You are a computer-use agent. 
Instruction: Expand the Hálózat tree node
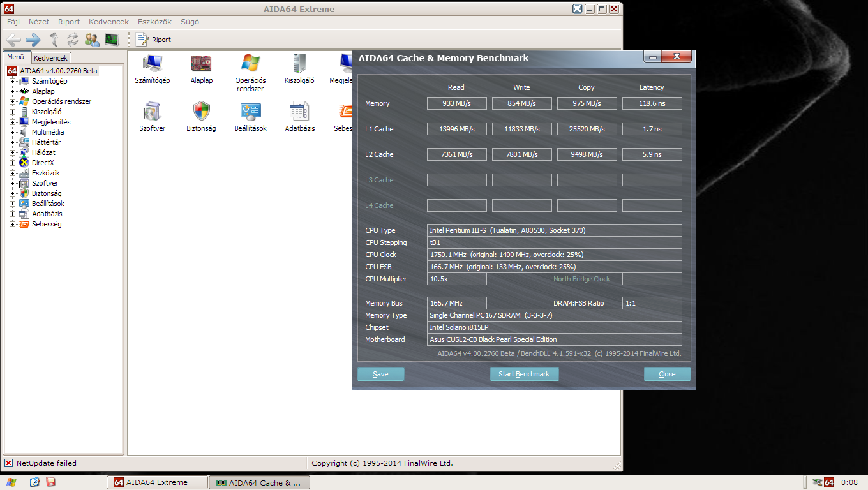pyautogui.click(x=12, y=152)
